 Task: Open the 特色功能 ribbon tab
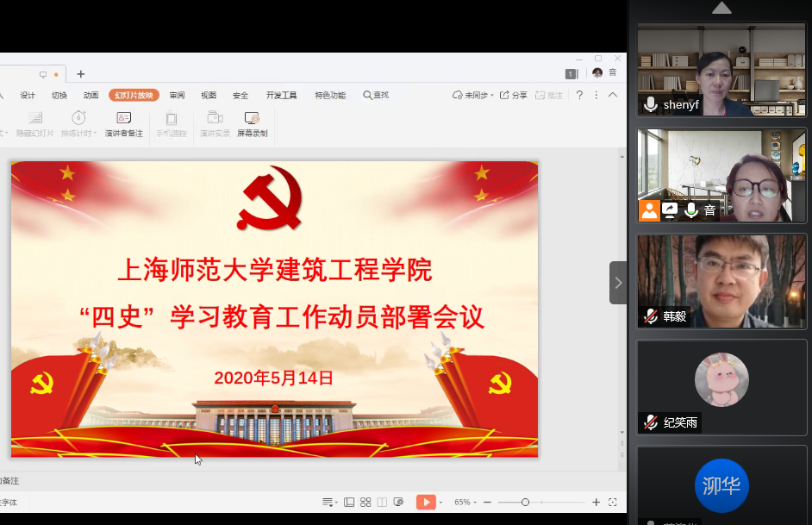point(330,96)
